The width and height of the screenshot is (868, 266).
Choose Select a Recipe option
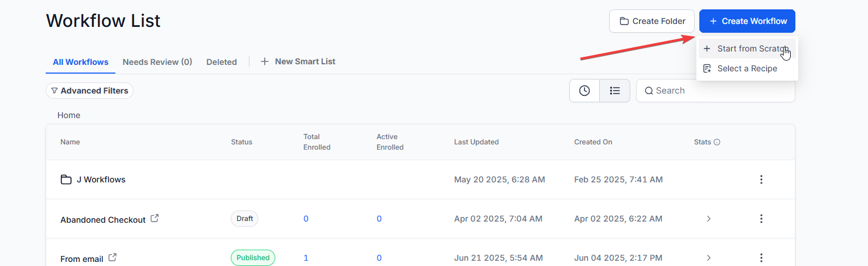(747, 68)
